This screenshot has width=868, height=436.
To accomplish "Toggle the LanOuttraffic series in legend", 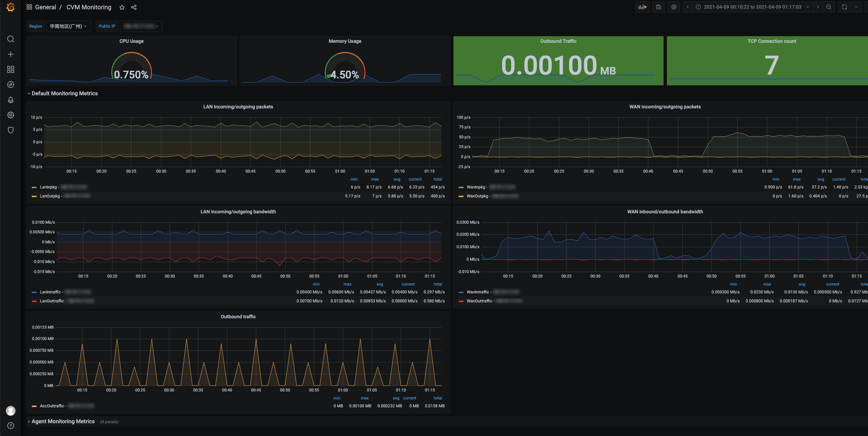I will coord(52,301).
